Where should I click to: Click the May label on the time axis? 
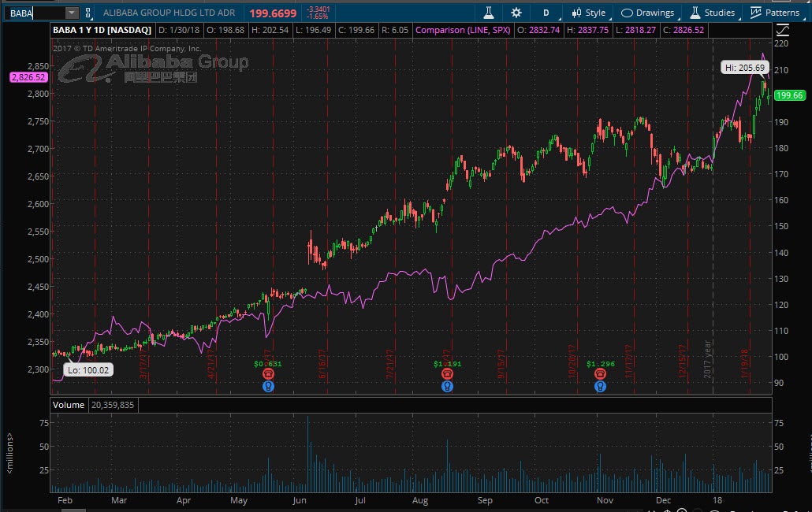(239, 501)
